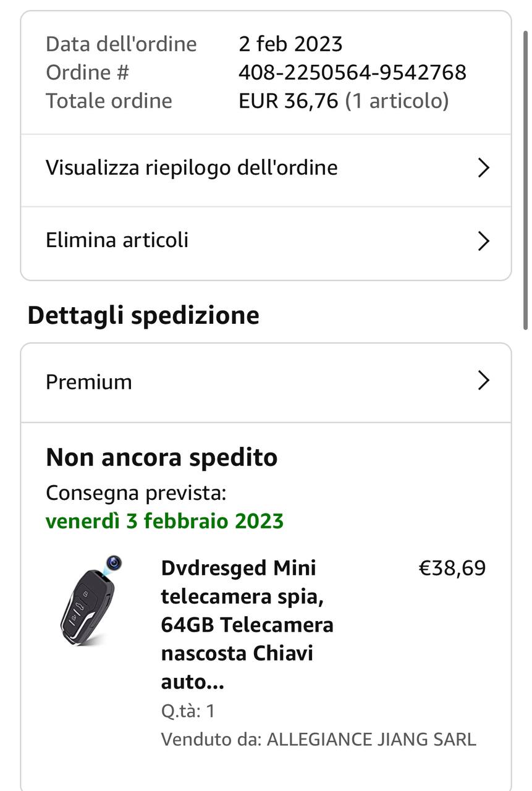Click the Q.tà: 1 quantity text
Image resolution: width=532 pixels, height=791 pixels.
pos(188,711)
